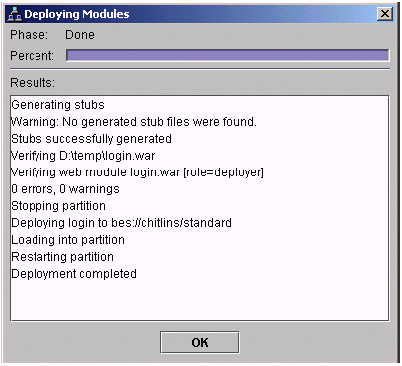
Task: Click the 'Results:' label
Action: coord(32,82)
